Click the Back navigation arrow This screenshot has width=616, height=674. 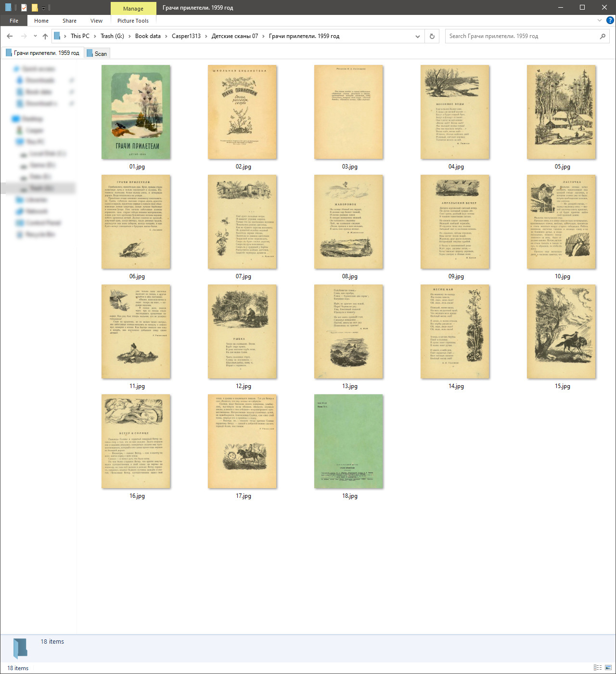(10, 36)
